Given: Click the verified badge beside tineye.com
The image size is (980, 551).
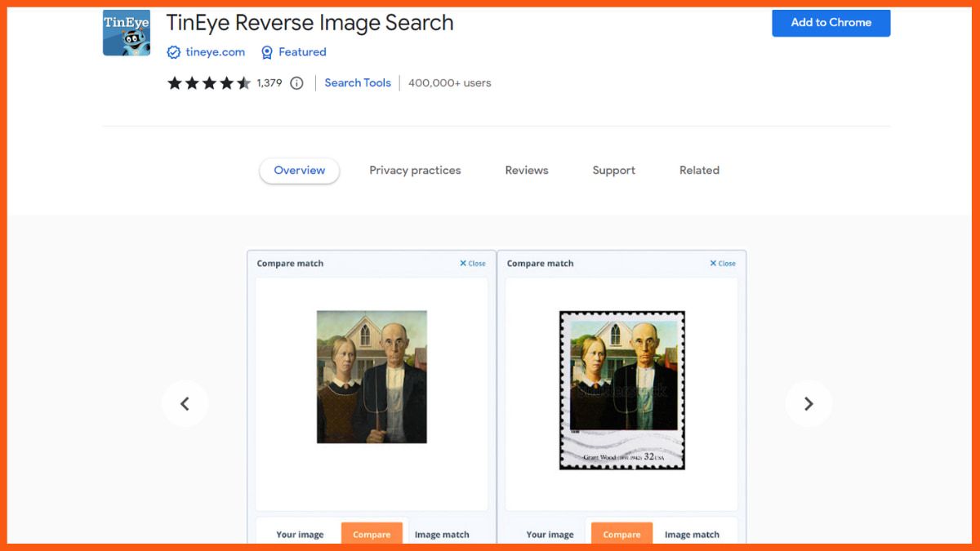Looking at the screenshot, I should coord(173,52).
